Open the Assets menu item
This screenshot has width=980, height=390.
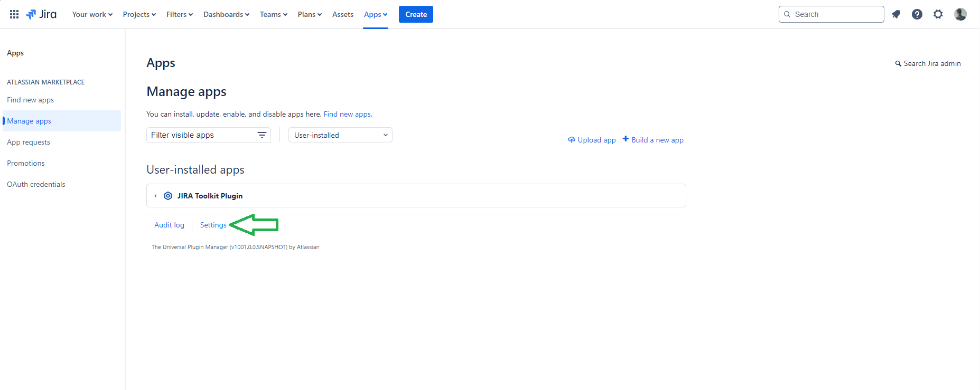tap(343, 14)
